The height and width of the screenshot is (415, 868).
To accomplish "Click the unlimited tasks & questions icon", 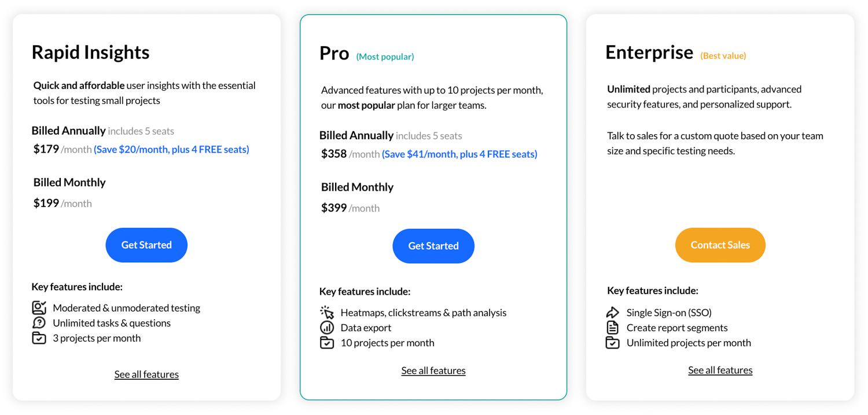I will [x=39, y=323].
